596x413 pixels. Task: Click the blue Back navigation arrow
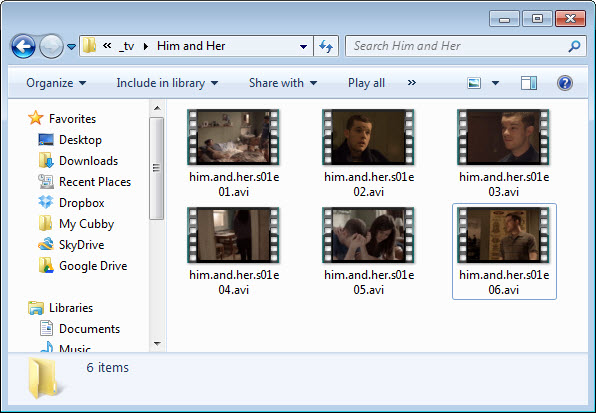click(x=23, y=46)
